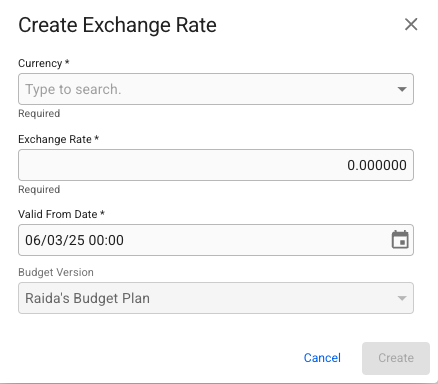
Task: Click the 06/03/25 00:00 date text
Action: [74, 240]
